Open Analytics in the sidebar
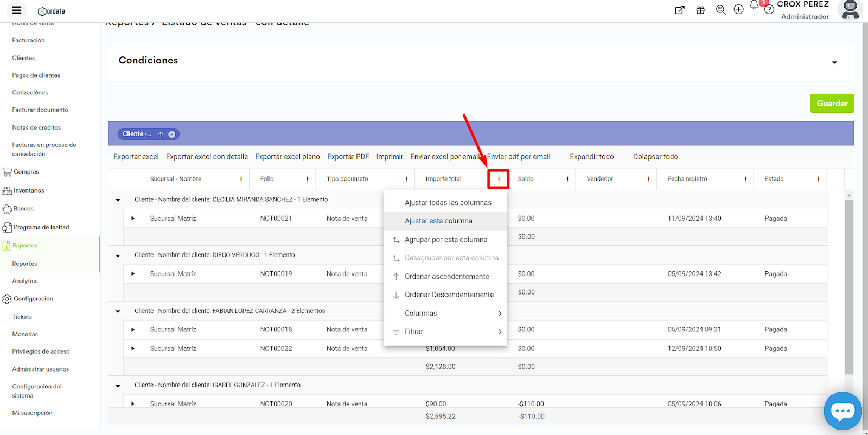The image size is (868, 435). (x=25, y=281)
